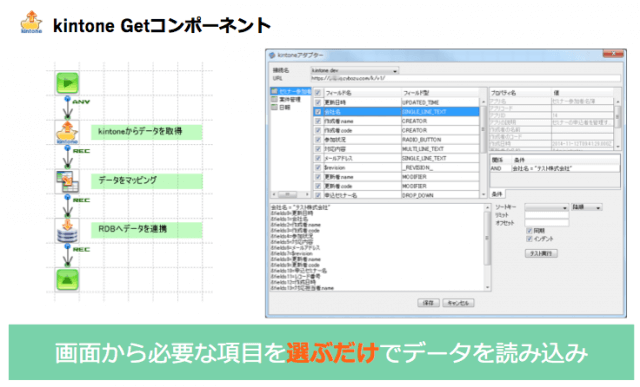Image resolution: width=640 pixels, height=387 pixels.
Task: Click into the URL field
Action: click(465, 78)
